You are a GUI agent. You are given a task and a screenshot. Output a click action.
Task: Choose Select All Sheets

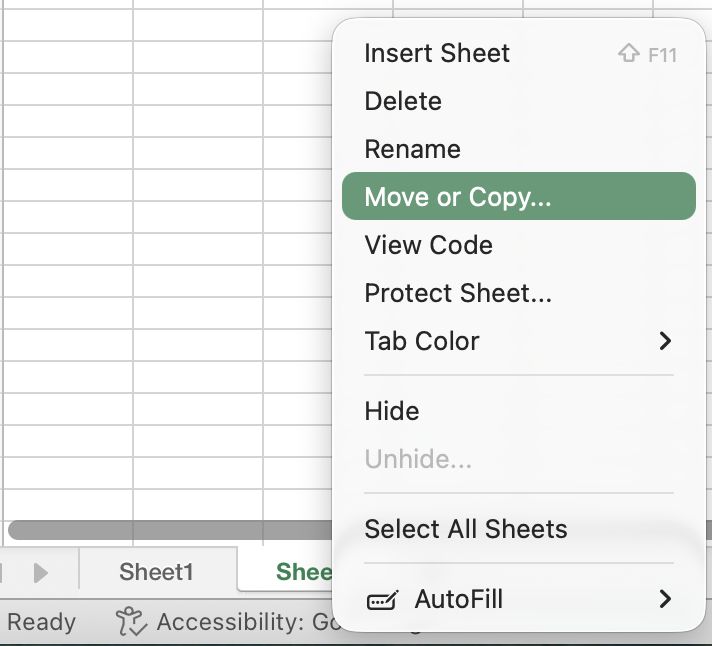point(465,529)
